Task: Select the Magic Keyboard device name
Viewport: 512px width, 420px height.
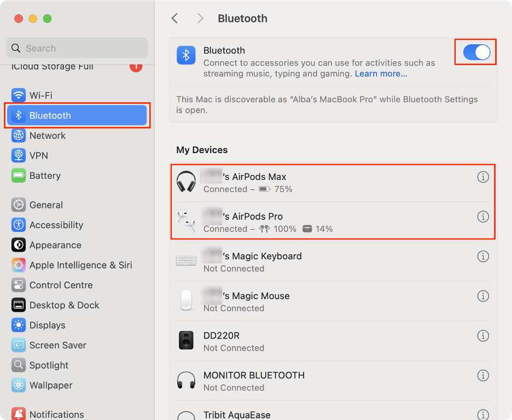Action: 252,256
